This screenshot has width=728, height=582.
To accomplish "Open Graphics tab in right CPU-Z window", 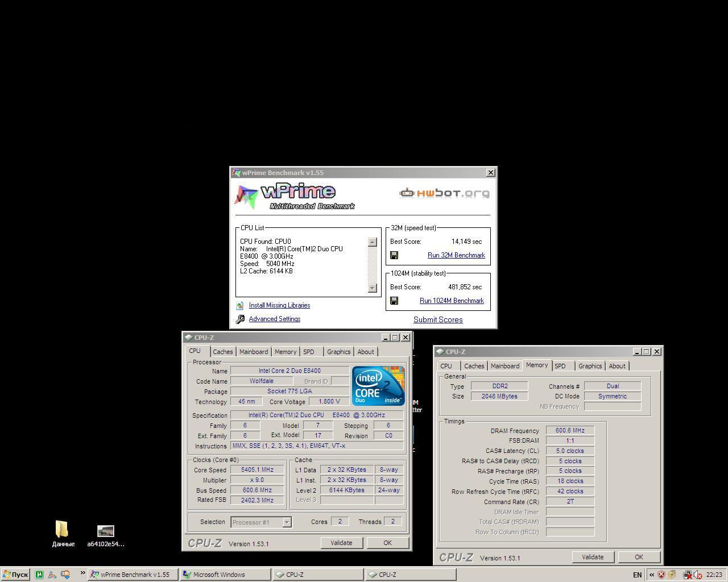I will (590, 366).
